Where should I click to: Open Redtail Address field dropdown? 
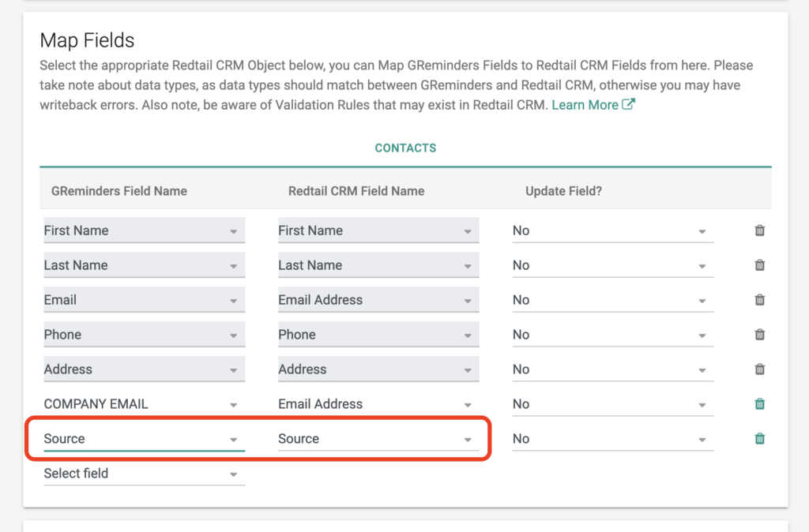(378, 369)
